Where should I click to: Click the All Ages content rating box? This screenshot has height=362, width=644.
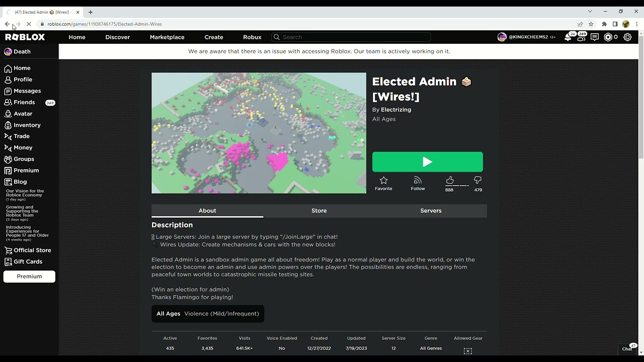(208, 314)
